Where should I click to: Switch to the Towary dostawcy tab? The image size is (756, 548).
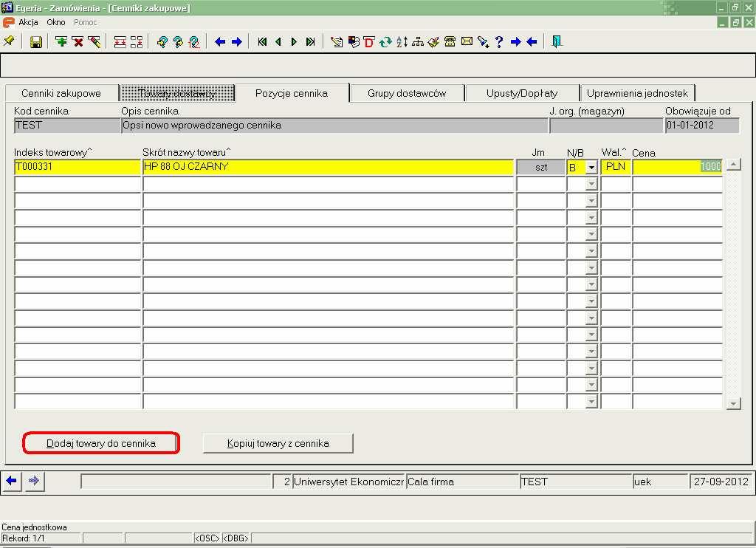(x=177, y=93)
